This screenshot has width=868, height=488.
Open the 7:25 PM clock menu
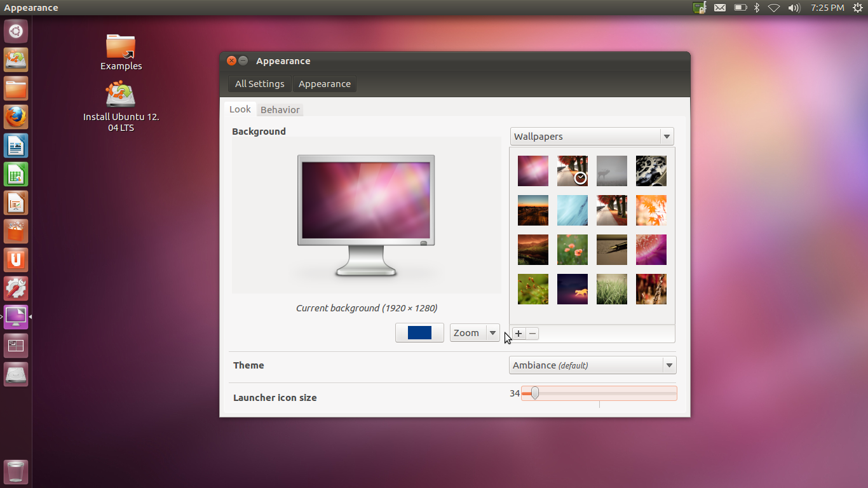(827, 8)
